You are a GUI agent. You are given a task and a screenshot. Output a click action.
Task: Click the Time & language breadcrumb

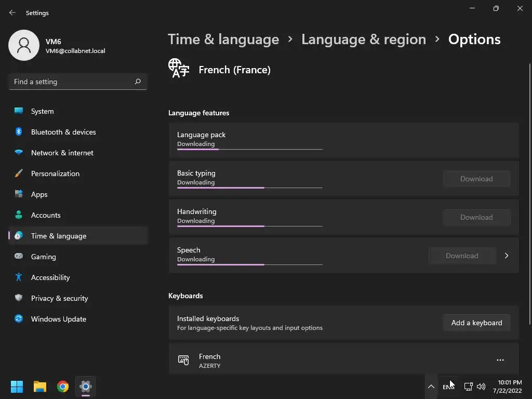coord(223,39)
